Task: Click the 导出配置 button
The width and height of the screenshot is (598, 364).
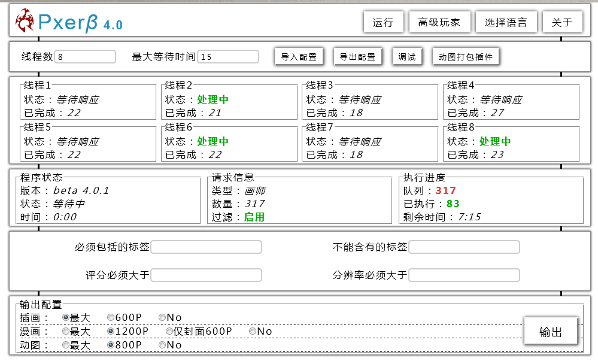Action: coord(357,57)
